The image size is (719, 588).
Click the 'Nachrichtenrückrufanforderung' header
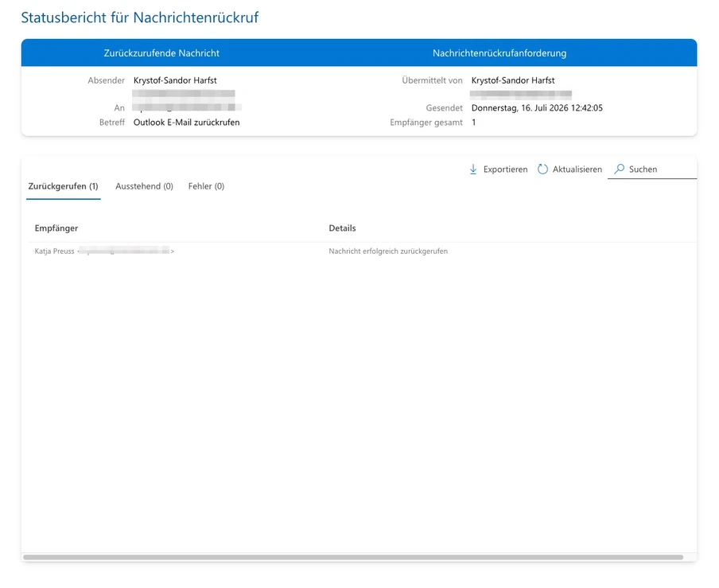tap(499, 53)
